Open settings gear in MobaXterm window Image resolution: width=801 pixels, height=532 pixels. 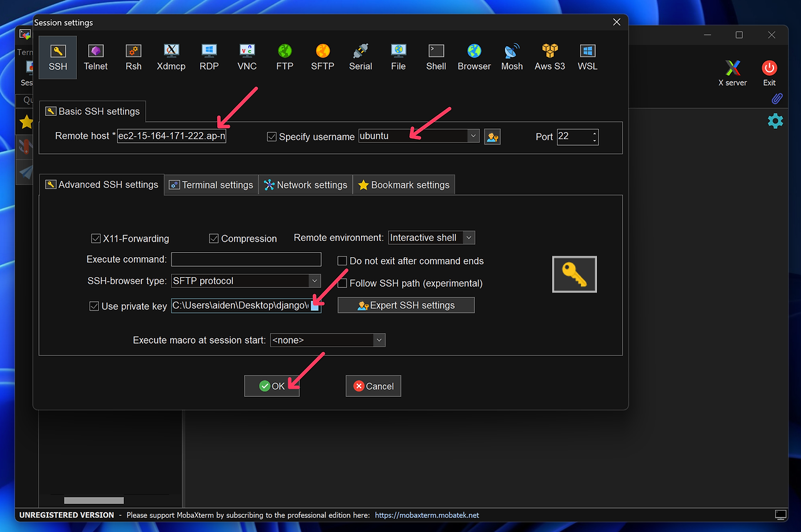tap(775, 121)
